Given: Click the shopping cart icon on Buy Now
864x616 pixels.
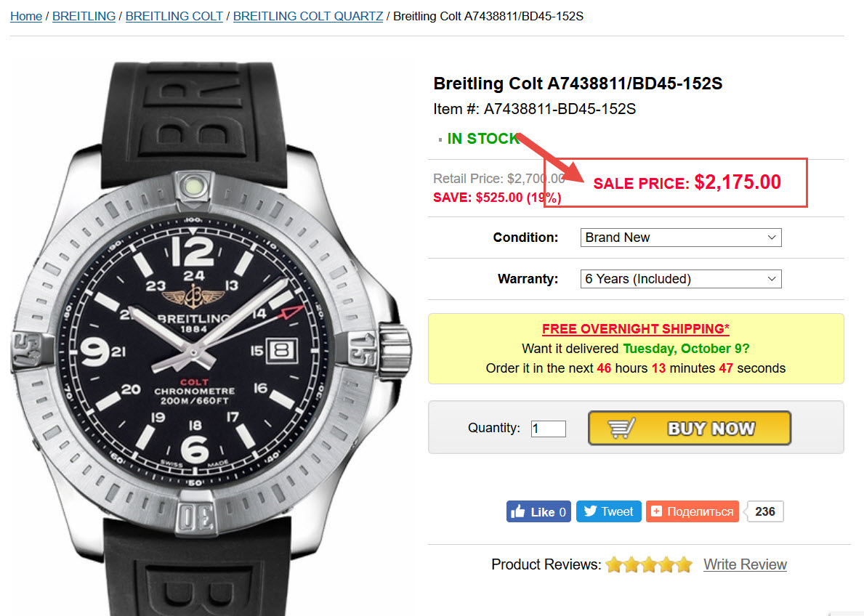Looking at the screenshot, I should [621, 429].
